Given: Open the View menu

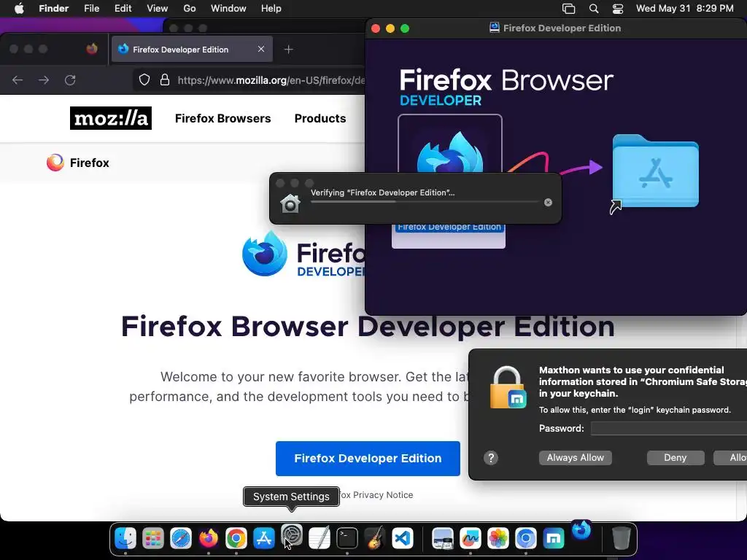Looking at the screenshot, I should pyautogui.click(x=158, y=9).
